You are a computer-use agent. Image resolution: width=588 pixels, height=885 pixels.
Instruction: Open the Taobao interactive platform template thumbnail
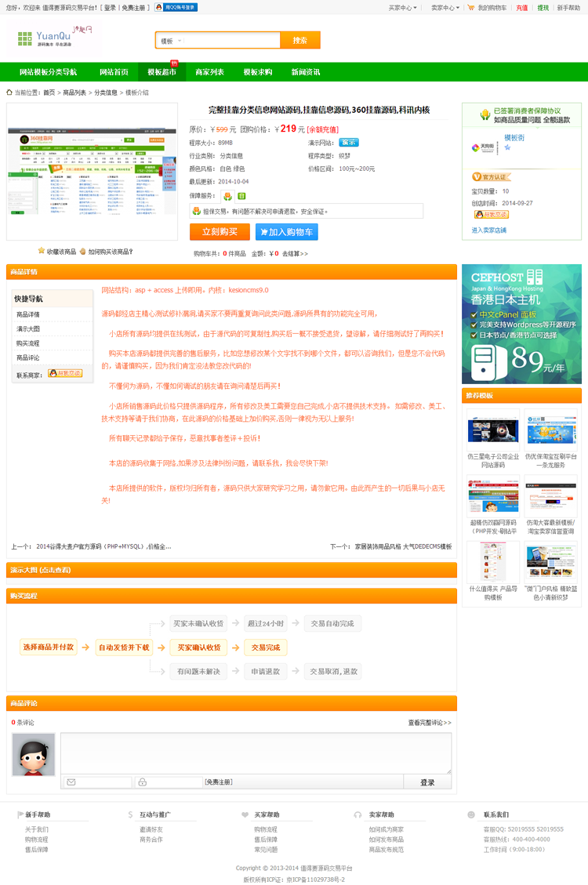[550, 430]
